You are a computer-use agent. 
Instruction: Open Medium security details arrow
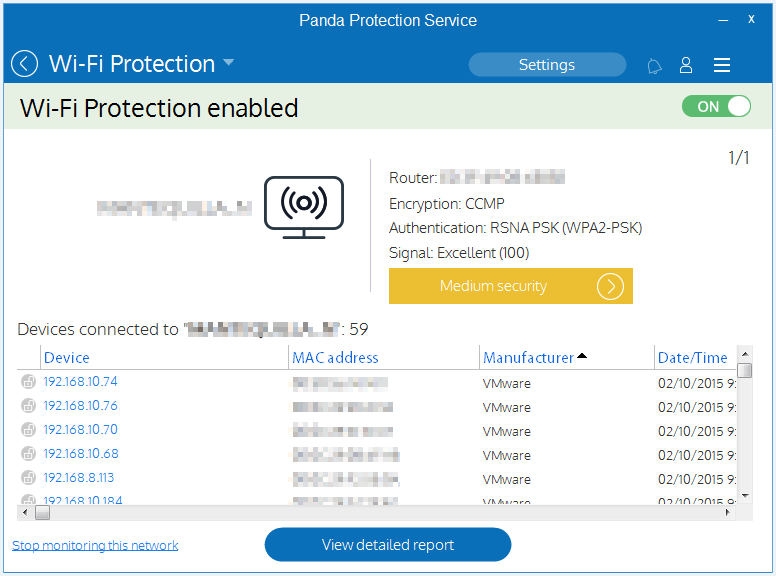(x=610, y=287)
